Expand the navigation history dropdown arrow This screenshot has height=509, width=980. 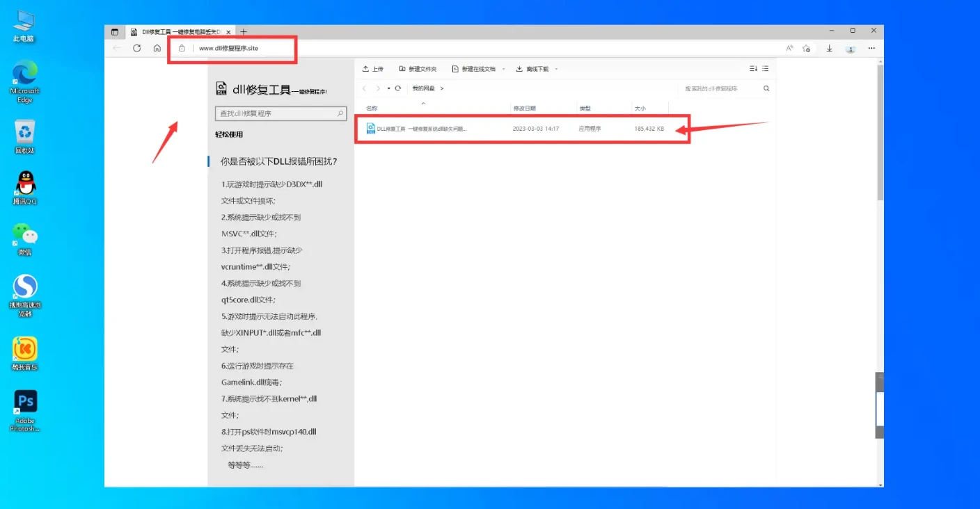tap(388, 88)
